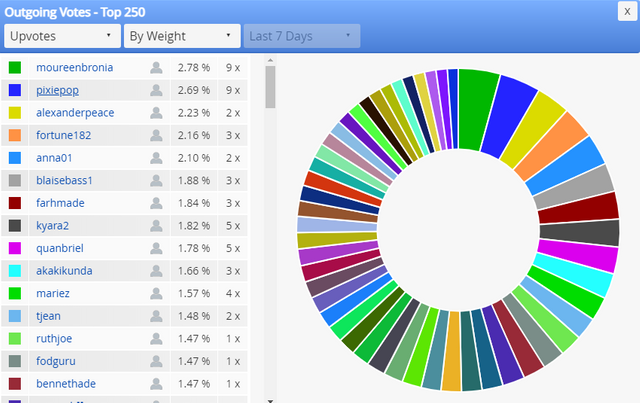The width and height of the screenshot is (640, 403).
Task: Click 1.88 % weight for blaisebass1
Action: (194, 180)
